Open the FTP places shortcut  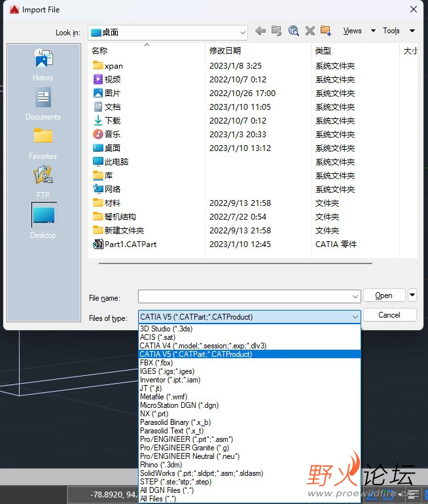[x=43, y=182]
